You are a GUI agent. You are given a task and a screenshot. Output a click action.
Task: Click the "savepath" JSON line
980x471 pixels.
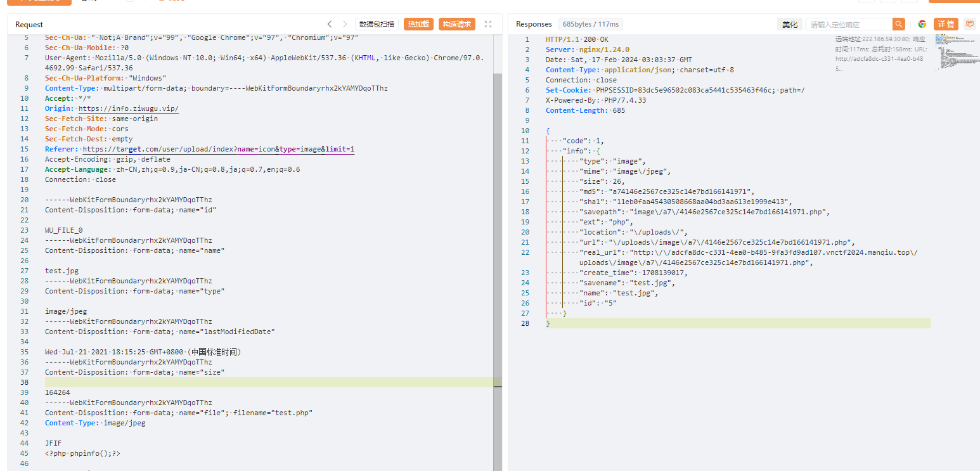tap(705, 212)
